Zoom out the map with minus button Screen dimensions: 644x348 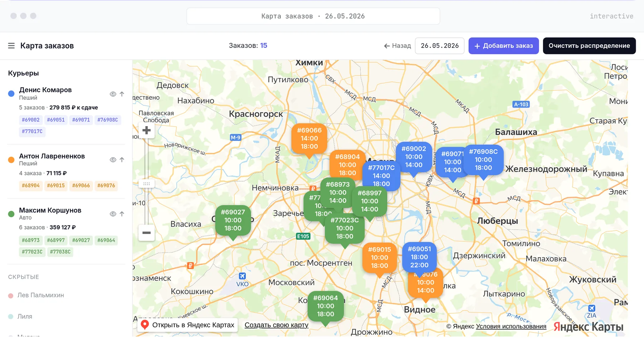[x=146, y=233]
